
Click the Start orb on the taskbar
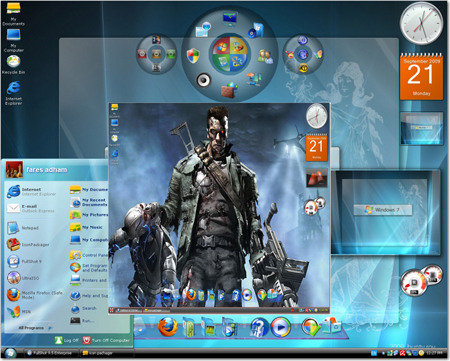pos(10,353)
